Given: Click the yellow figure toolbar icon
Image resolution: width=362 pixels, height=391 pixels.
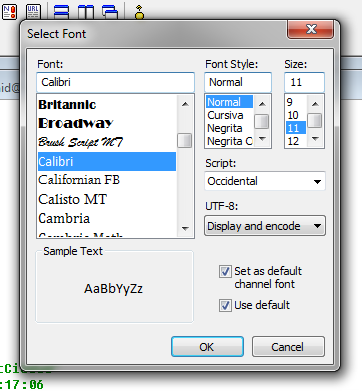Looking at the screenshot, I should coord(139,12).
